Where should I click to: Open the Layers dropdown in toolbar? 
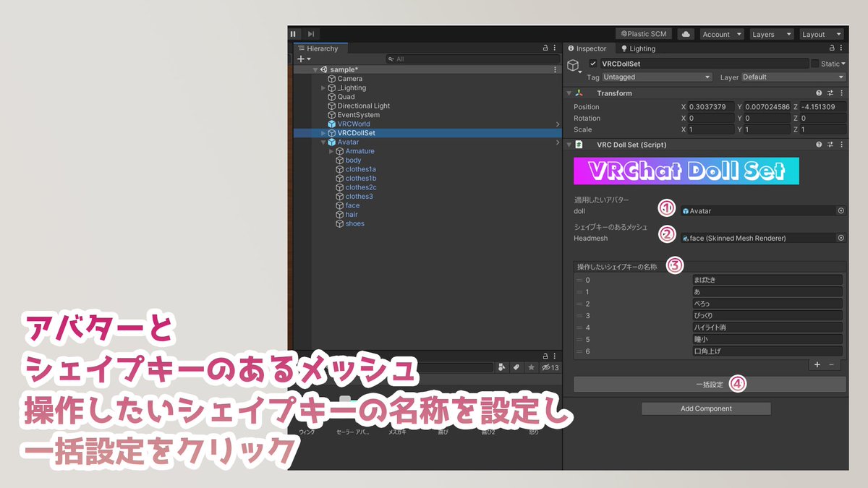pos(771,34)
